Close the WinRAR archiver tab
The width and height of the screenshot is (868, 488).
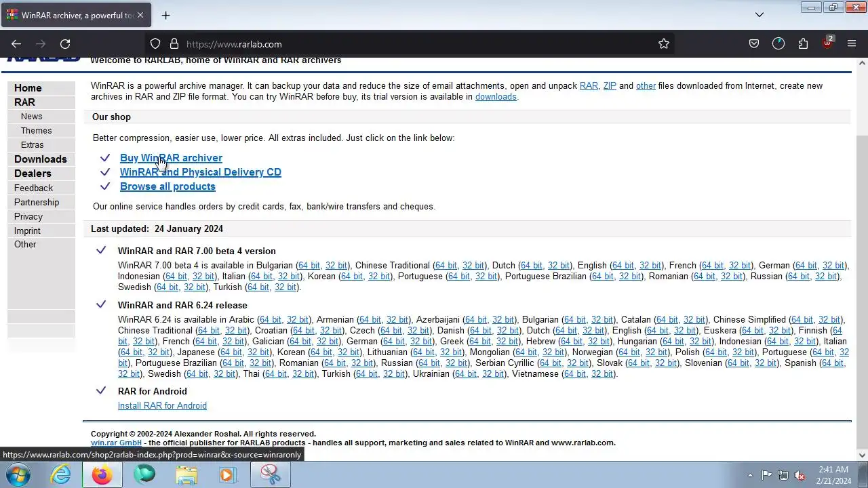pos(140,15)
